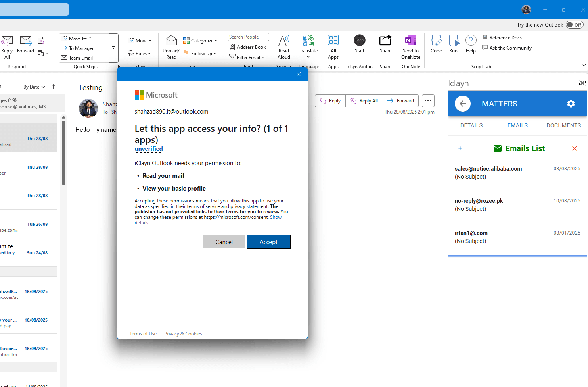Open All Apps grid
Image resolution: width=588 pixels, height=387 pixels.
coord(333,47)
